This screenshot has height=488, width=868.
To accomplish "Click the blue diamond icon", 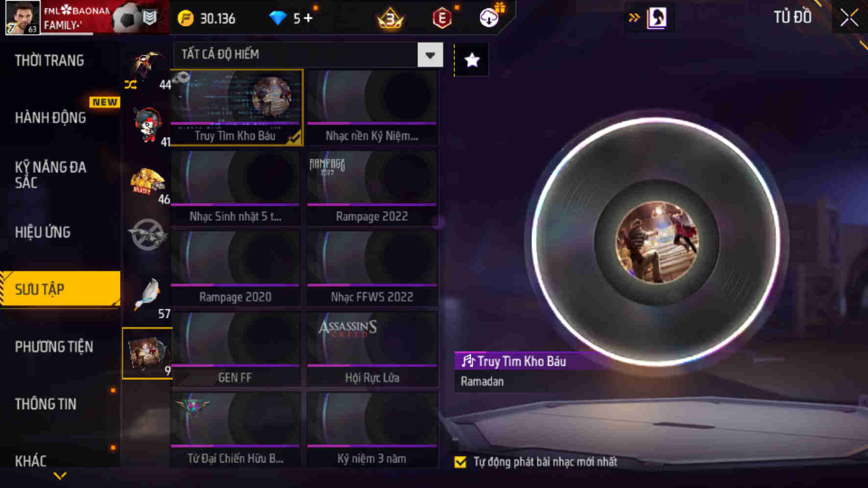I will click(277, 19).
